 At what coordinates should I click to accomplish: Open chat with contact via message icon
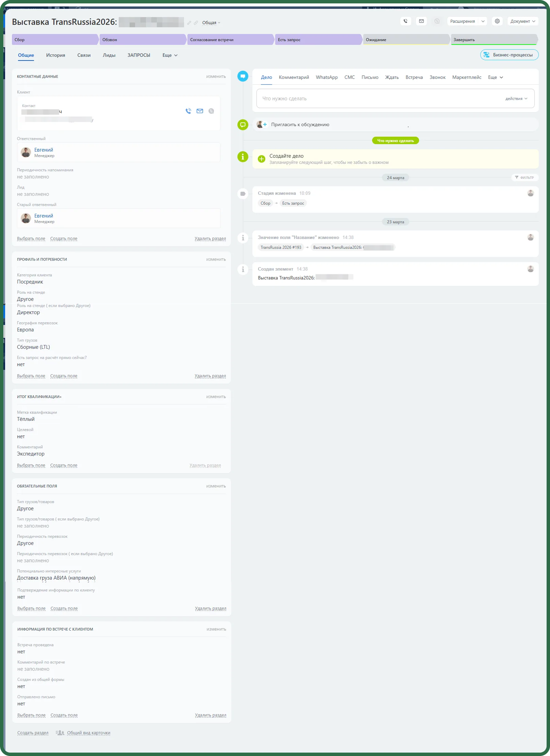coord(211,111)
